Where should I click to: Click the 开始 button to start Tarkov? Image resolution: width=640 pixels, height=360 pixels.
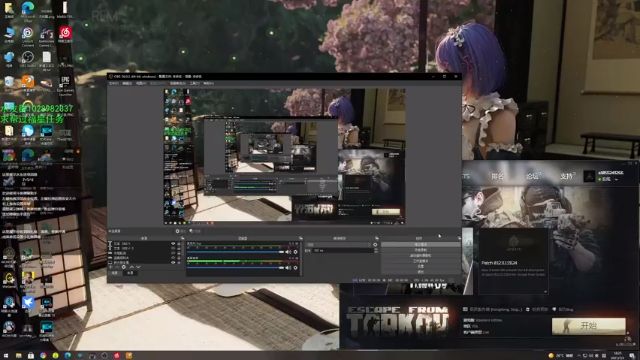pos(589,326)
